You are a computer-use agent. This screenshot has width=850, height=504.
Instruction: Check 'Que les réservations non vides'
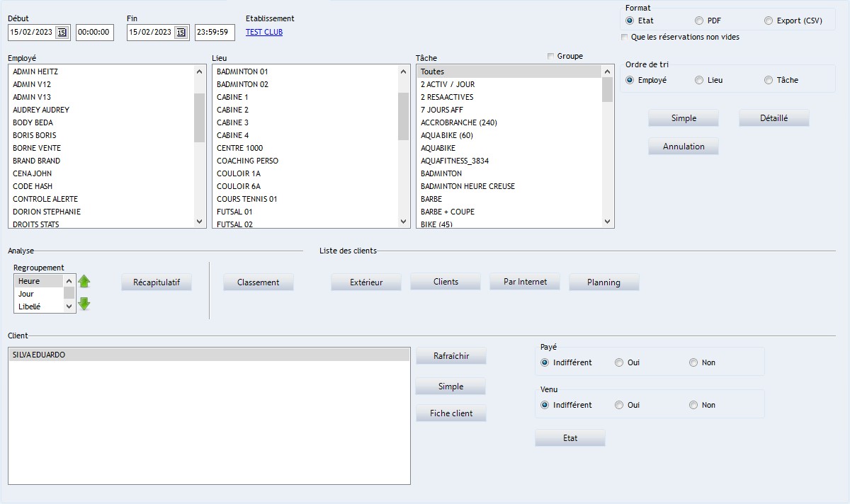tap(624, 37)
